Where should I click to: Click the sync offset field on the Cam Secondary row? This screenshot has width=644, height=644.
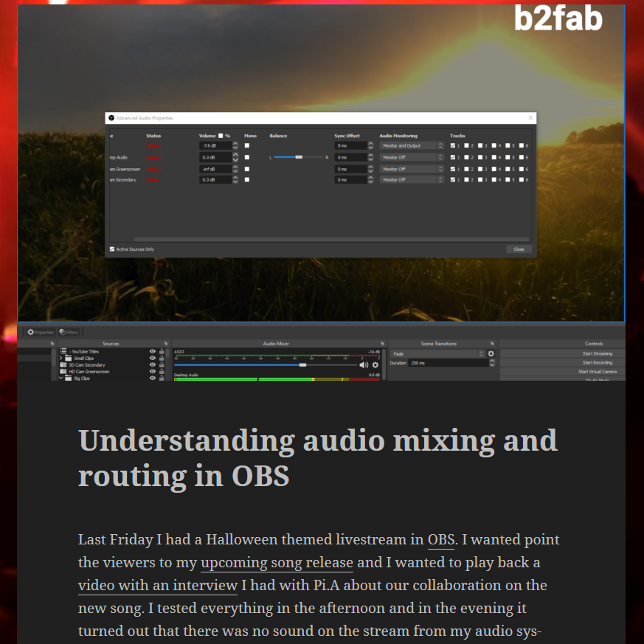coord(350,179)
